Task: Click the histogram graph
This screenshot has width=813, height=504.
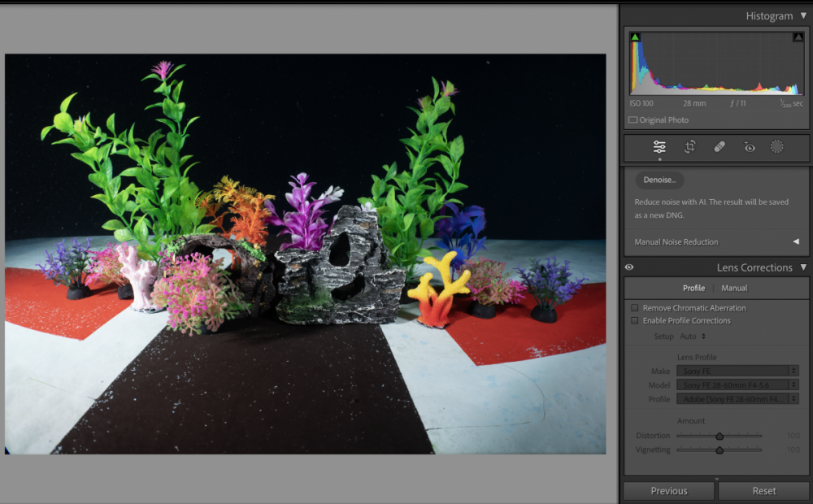Action: [716, 63]
